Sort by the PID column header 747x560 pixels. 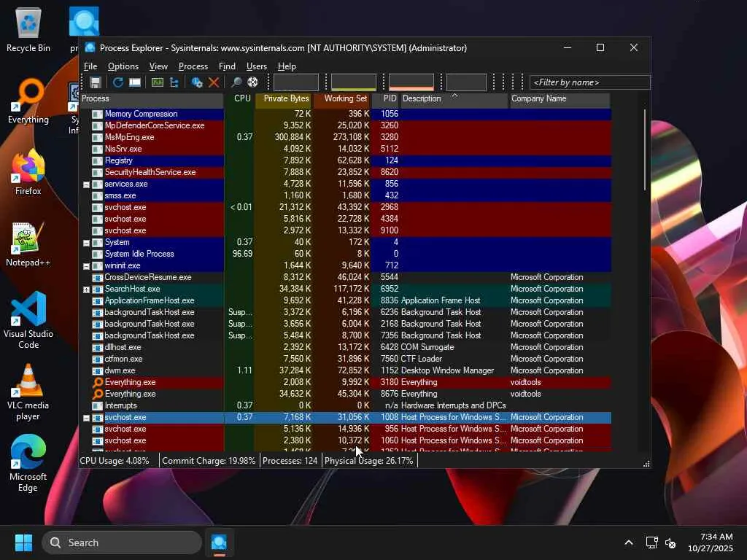point(385,99)
